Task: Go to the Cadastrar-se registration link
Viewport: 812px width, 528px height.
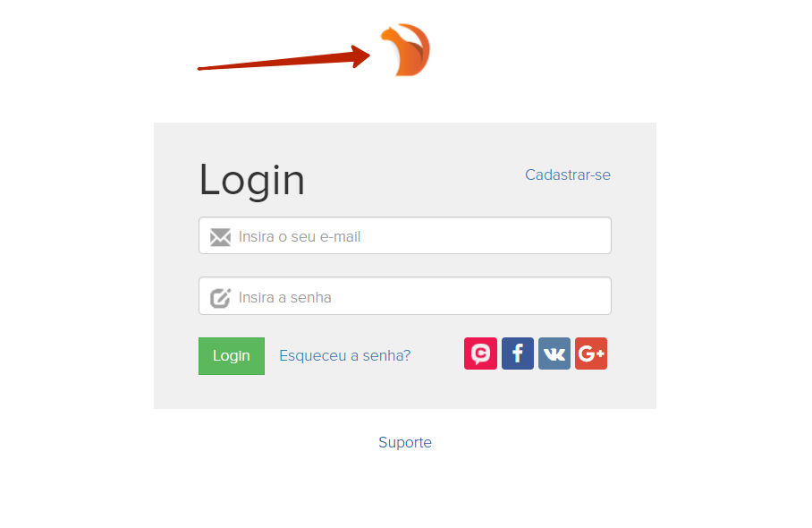Action: point(568,175)
